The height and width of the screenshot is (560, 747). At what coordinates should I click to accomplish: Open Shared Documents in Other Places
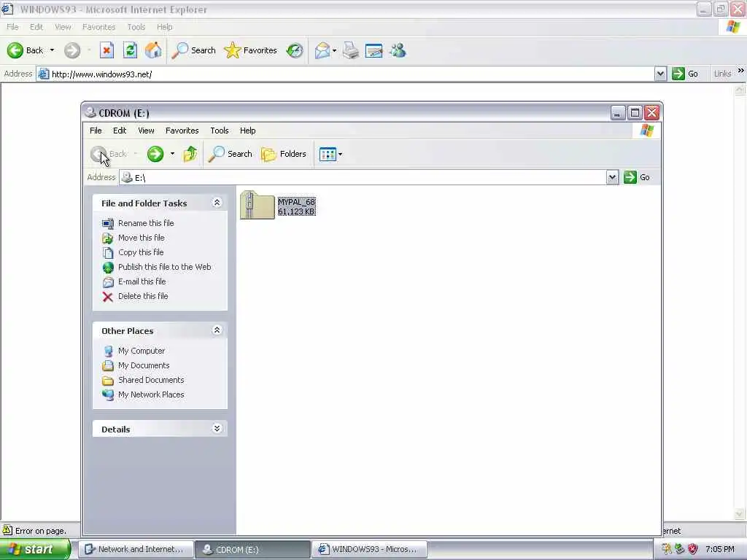[151, 380]
